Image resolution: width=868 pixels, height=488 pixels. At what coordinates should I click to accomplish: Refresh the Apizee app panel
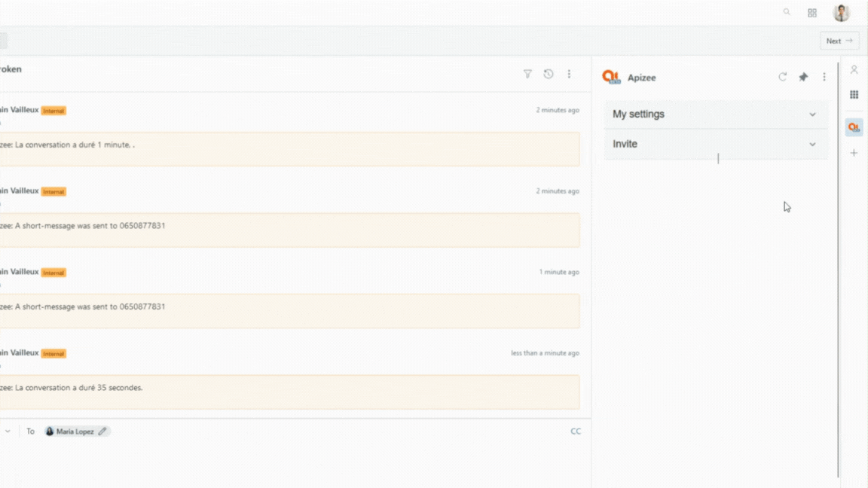click(782, 77)
